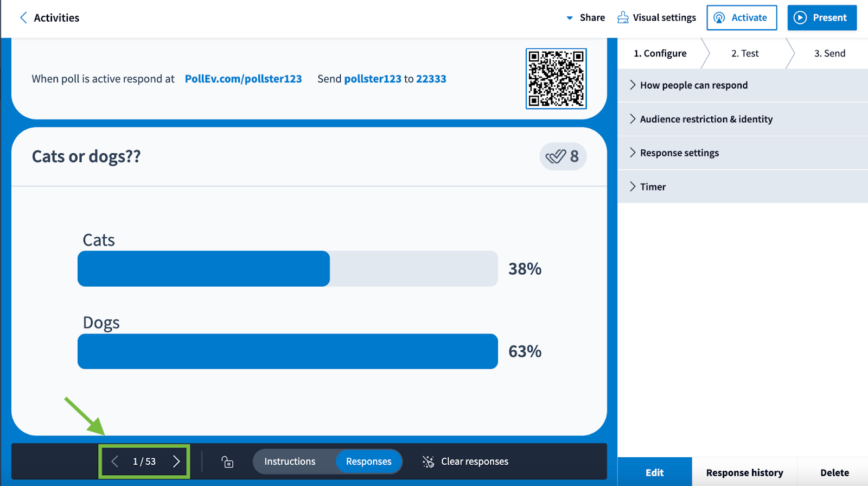Click Delete
Viewport: 868px width, 486px height.
coord(834,472)
